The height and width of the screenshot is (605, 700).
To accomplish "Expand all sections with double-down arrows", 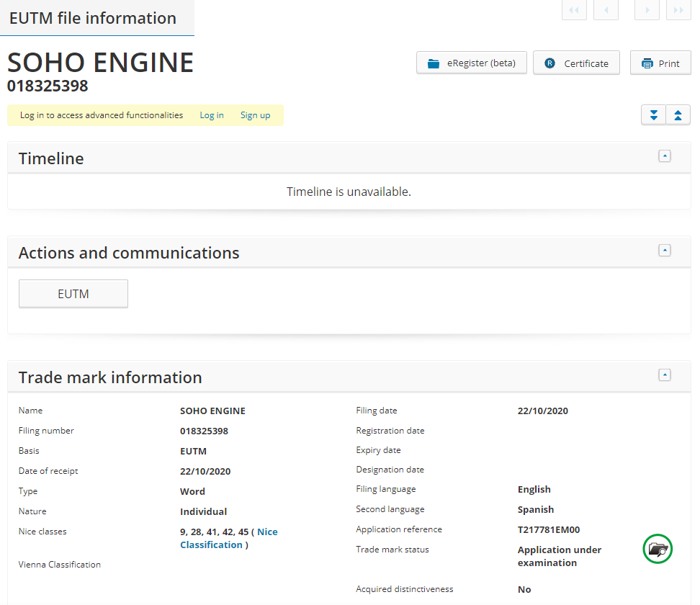I will 654,115.
